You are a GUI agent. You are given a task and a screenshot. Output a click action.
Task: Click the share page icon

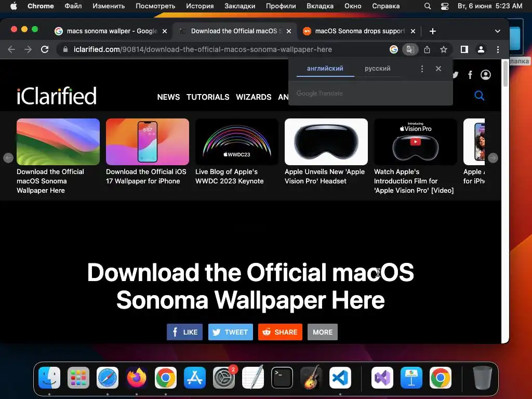(x=427, y=49)
